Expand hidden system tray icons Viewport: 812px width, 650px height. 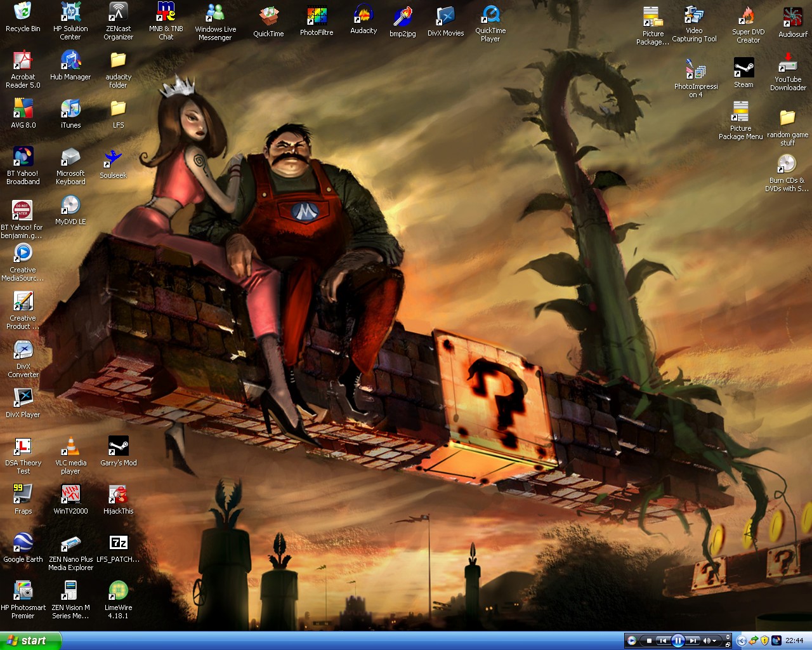tap(742, 641)
